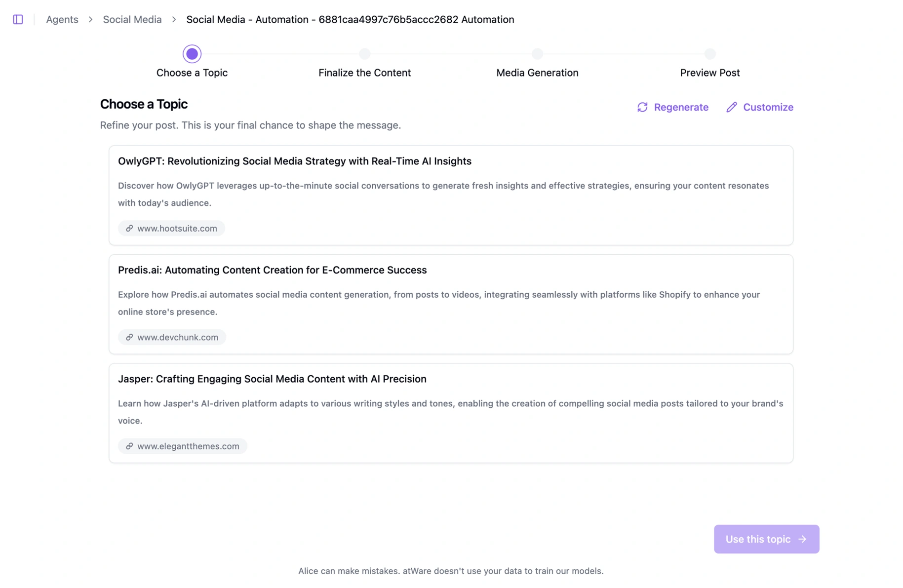903x588 pixels.
Task: Open the www.elegantthemes.com source link
Action: point(188,446)
